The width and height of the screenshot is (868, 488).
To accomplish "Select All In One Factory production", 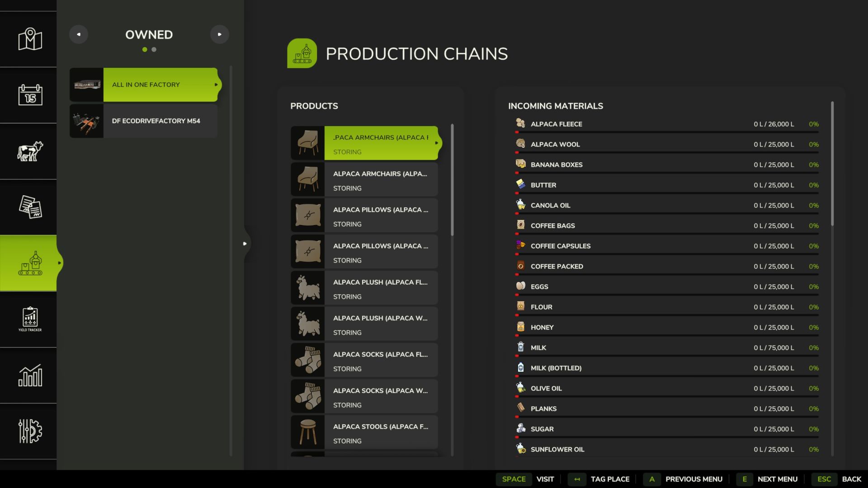I will tap(146, 84).
